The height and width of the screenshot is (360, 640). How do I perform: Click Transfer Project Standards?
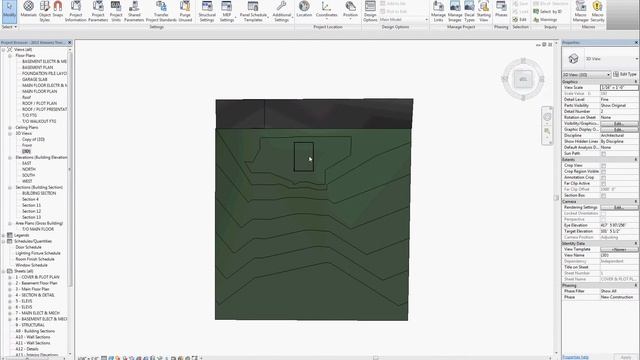(x=161, y=11)
